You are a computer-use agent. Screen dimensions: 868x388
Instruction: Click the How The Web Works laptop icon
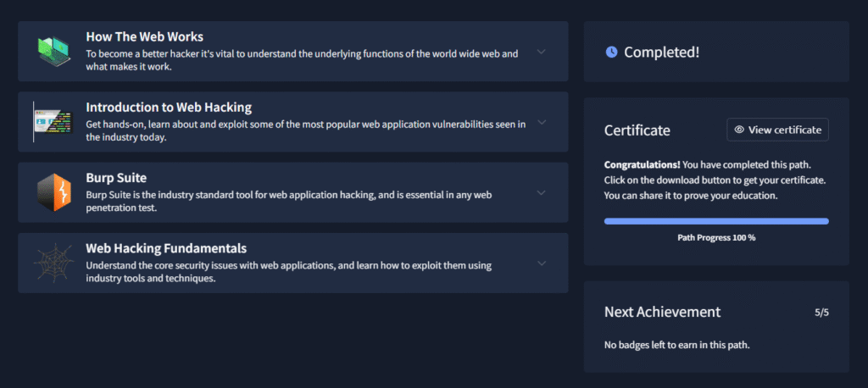(54, 51)
